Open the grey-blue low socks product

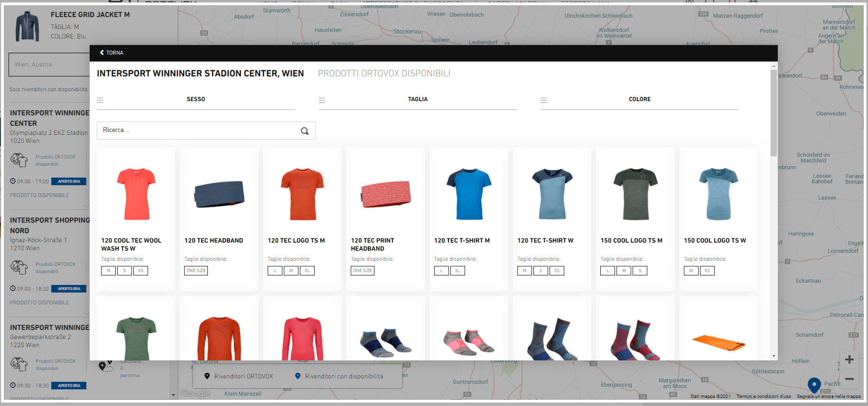tap(386, 342)
